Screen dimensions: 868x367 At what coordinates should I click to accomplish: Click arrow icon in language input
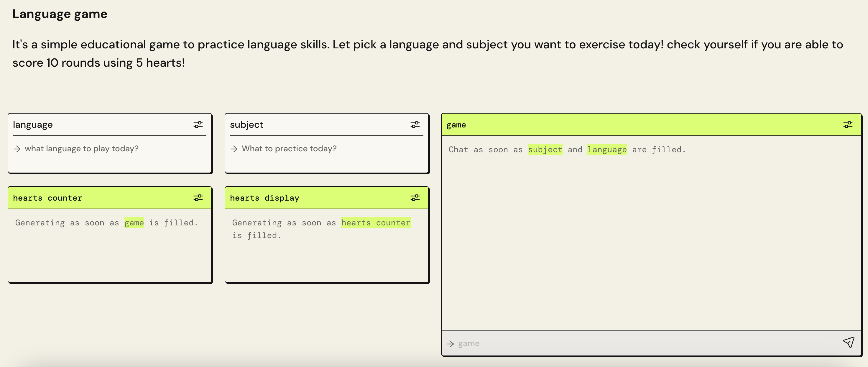17,149
